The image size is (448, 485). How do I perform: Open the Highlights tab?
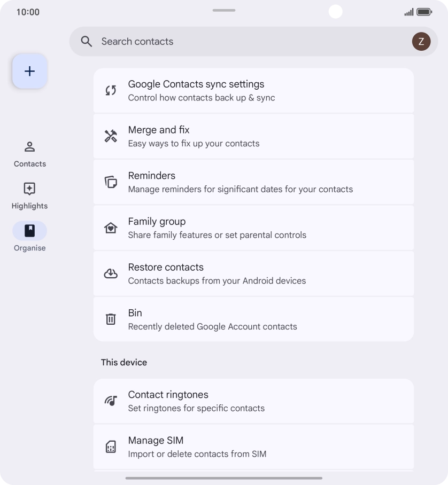click(30, 195)
